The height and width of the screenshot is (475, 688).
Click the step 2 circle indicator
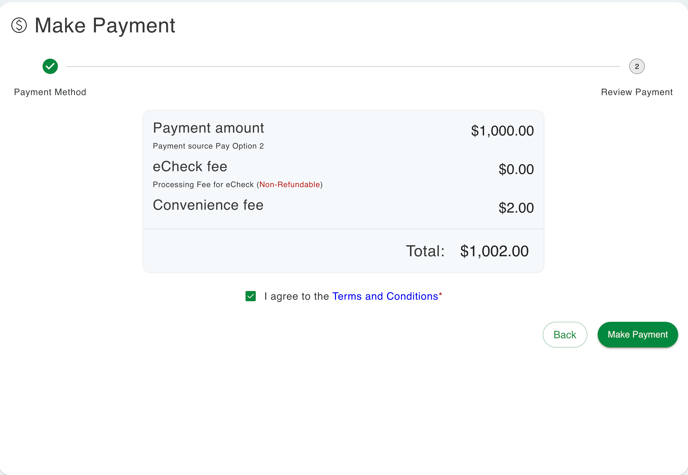pos(637,67)
